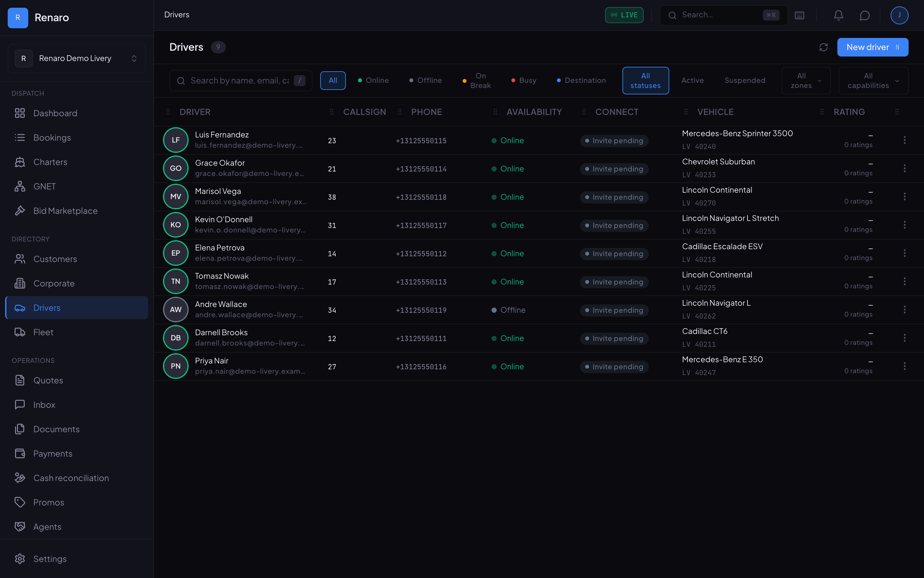This screenshot has width=924, height=578.
Task: Filter drivers by Online availability
Action: click(373, 81)
